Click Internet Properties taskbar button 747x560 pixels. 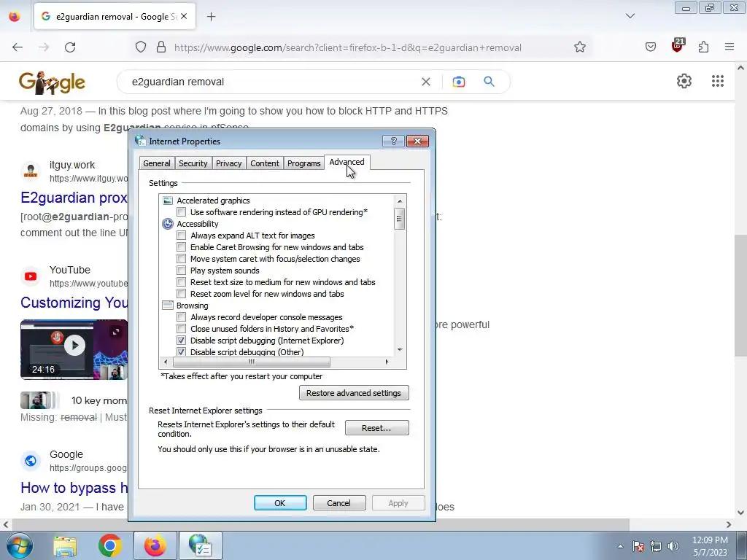[x=201, y=545]
